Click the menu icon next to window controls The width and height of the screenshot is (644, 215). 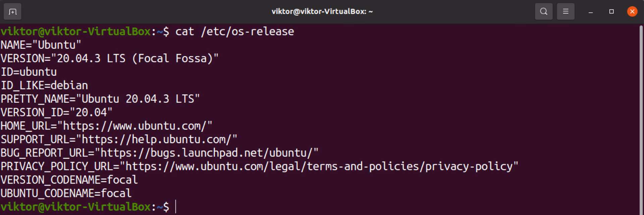tap(566, 11)
